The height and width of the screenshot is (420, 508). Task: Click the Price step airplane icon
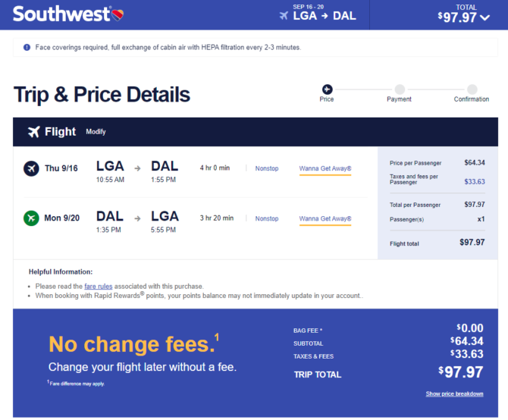click(327, 89)
